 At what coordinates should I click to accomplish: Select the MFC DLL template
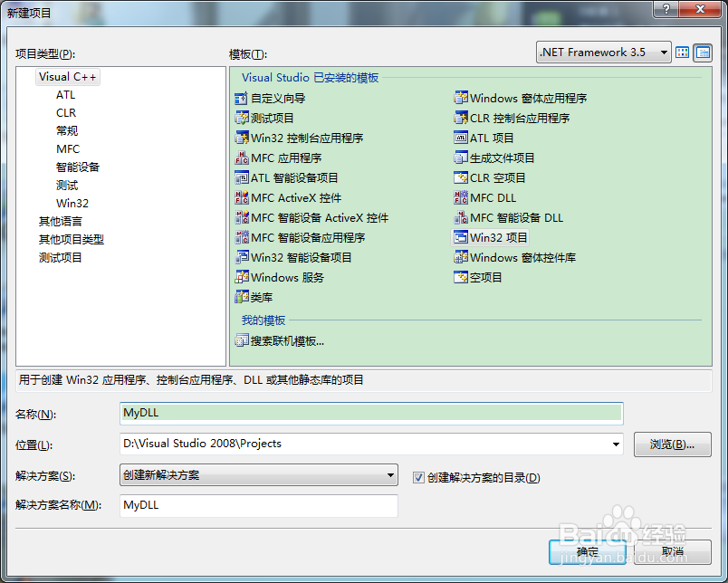click(488, 197)
